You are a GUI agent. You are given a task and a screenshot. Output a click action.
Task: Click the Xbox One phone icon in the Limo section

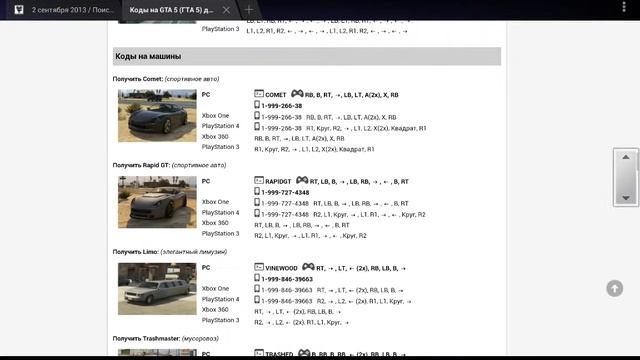[x=257, y=289]
